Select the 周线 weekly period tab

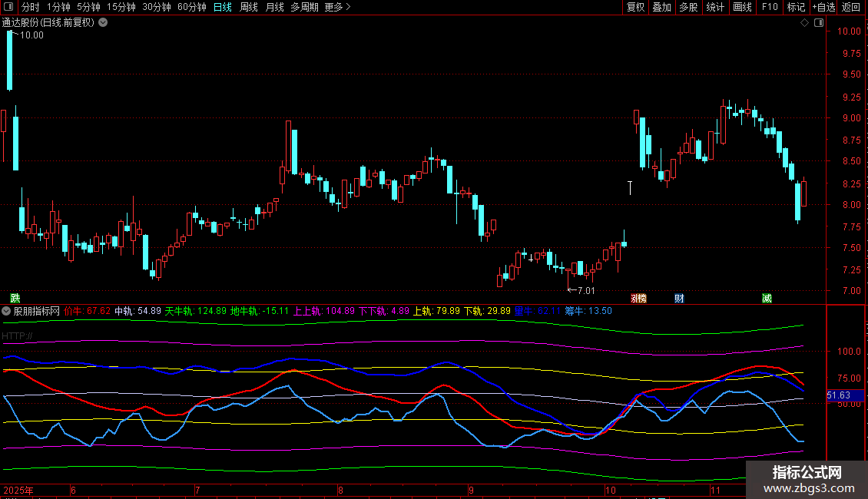tap(249, 7)
